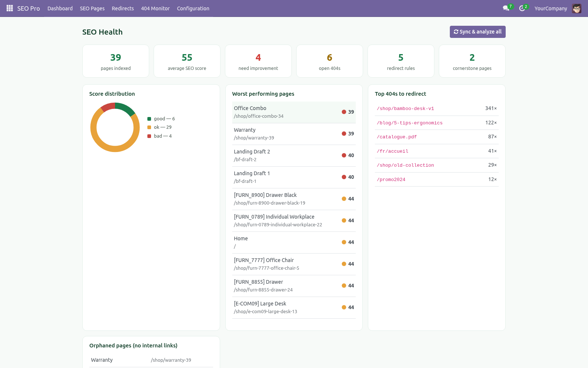Viewport: 588px width, 368px height.
Task: Click the red score dot for Office Combo
Action: 344,112
